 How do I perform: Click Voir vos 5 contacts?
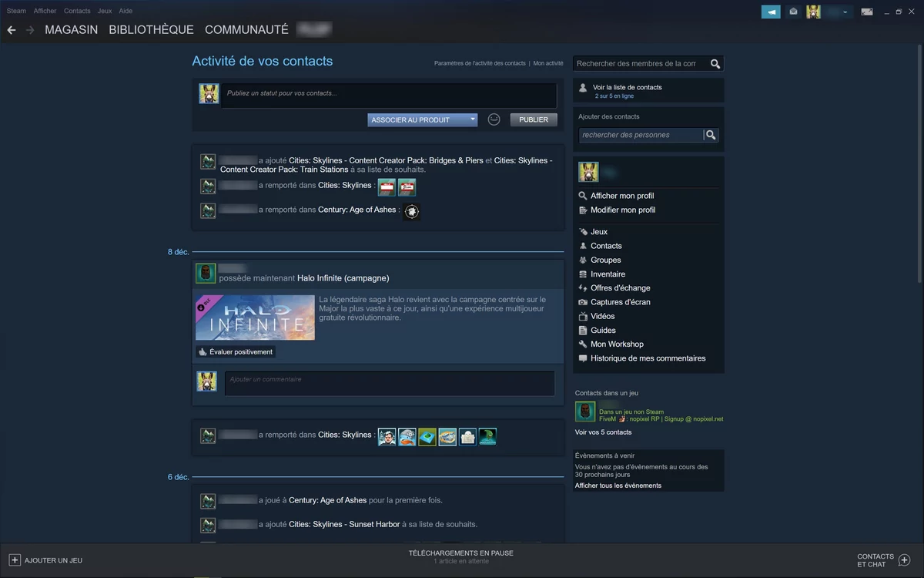pyautogui.click(x=603, y=432)
